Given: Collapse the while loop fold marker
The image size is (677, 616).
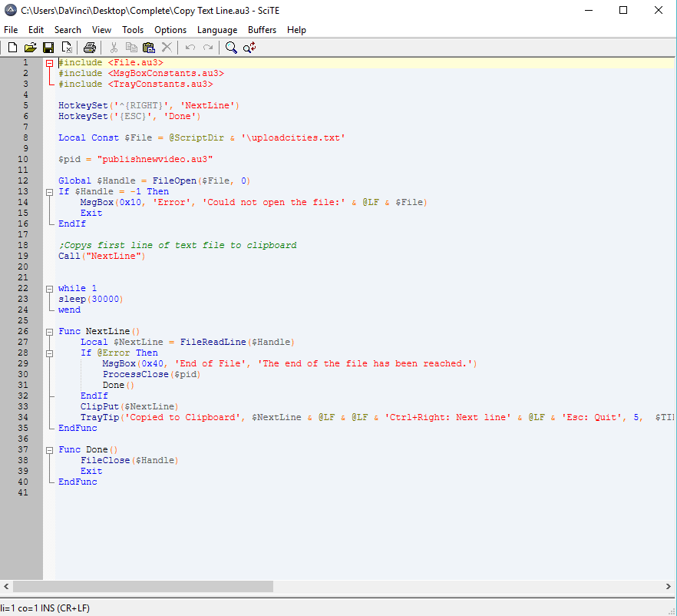Looking at the screenshot, I should pos(49,288).
